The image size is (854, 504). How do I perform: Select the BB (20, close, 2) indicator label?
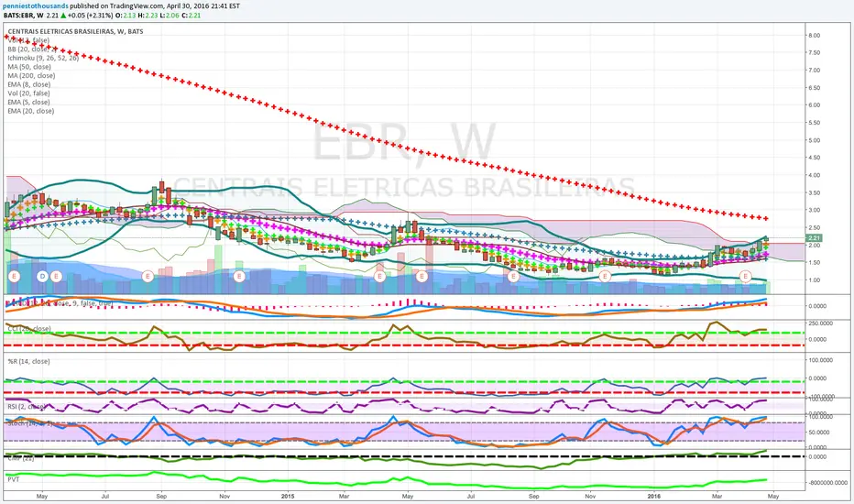point(32,49)
